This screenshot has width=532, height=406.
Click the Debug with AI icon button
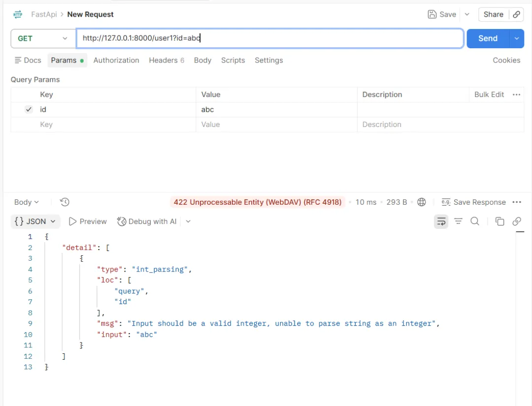click(147, 221)
